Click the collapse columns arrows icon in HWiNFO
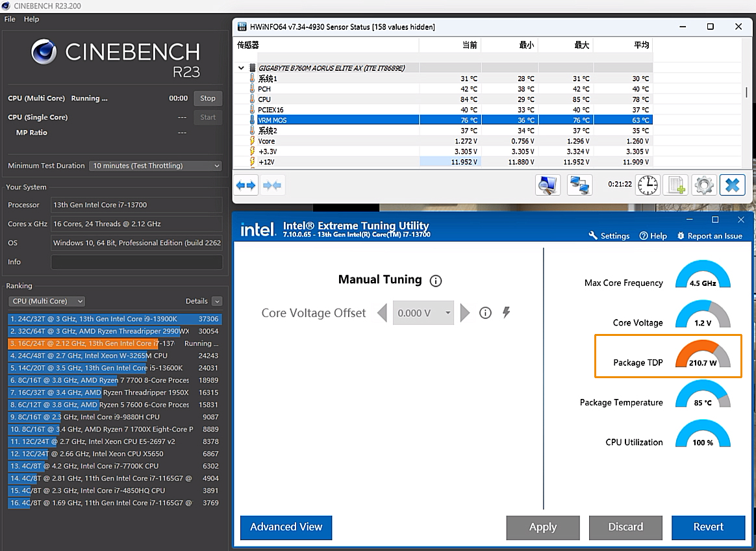The width and height of the screenshot is (756, 551). coord(272,185)
